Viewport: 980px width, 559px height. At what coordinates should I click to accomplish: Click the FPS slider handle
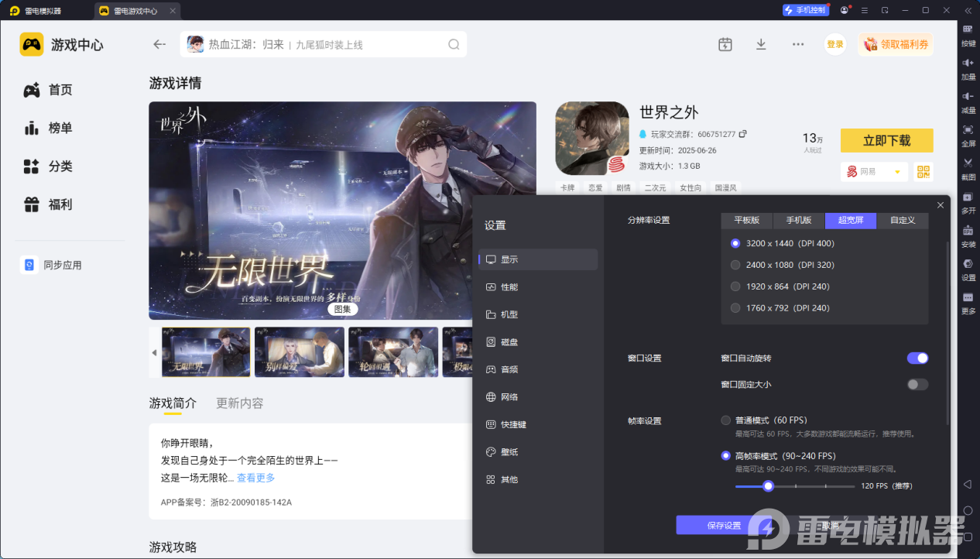(768, 486)
